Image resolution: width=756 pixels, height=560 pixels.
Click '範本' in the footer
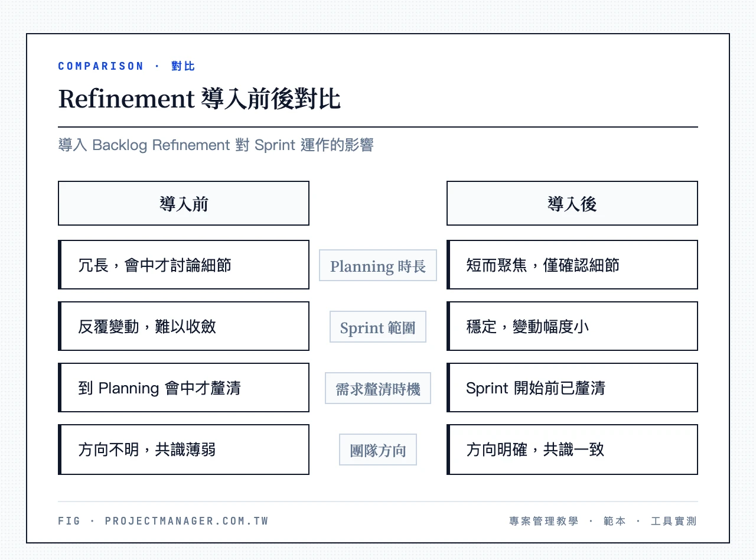[x=614, y=521]
